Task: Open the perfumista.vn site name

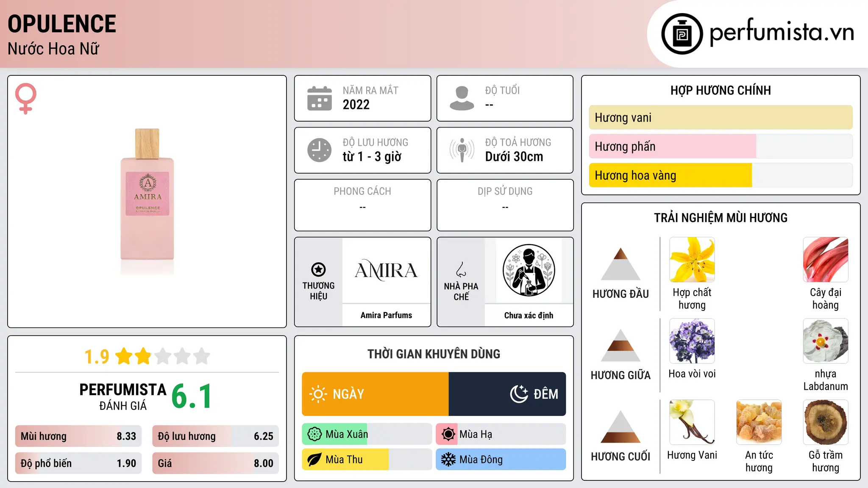Action: pos(782,32)
